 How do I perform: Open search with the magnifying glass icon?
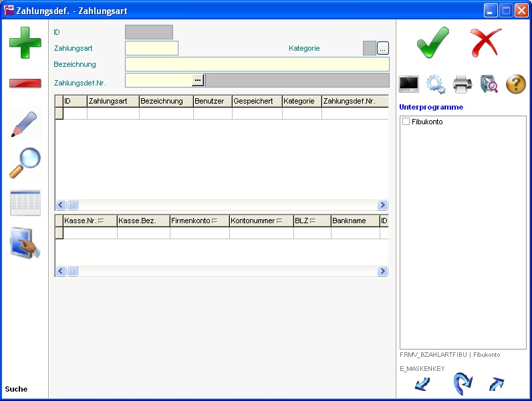(25, 163)
